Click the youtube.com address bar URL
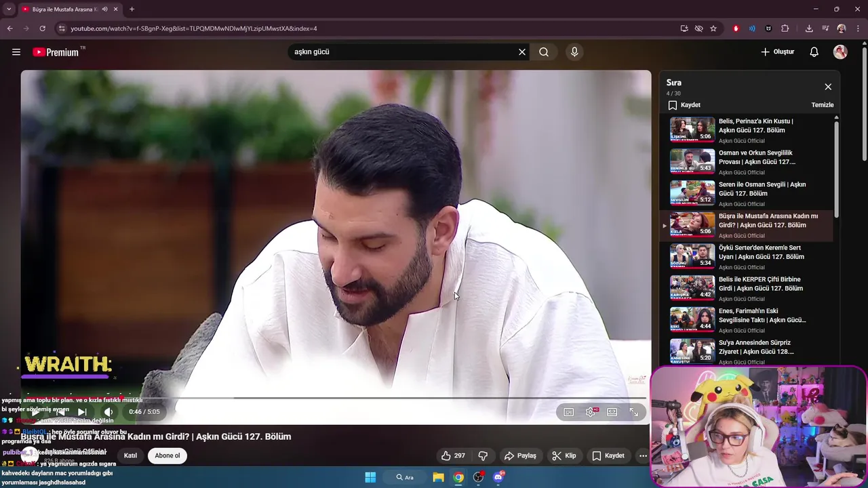This screenshot has width=868, height=488. coord(194,28)
